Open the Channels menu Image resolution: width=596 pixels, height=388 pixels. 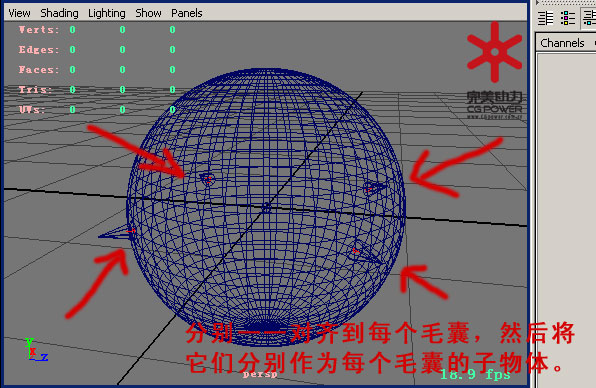click(x=562, y=43)
